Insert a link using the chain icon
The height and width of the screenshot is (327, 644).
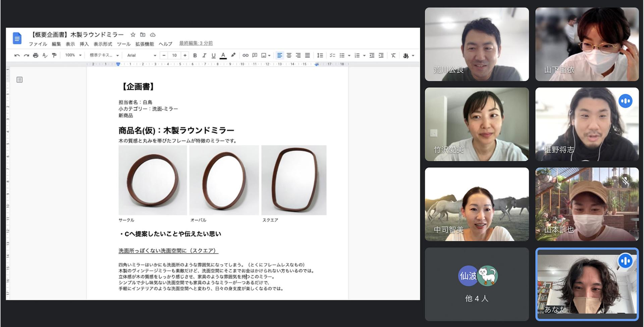[x=245, y=55]
